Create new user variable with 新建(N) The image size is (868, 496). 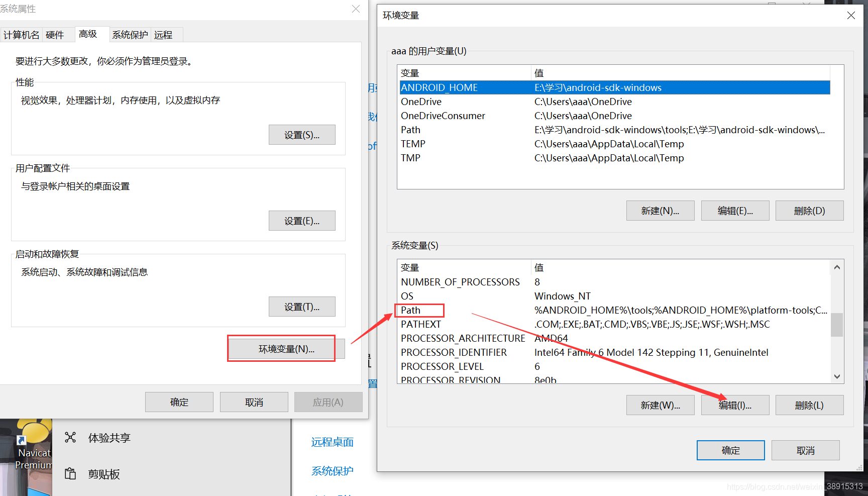tap(660, 211)
